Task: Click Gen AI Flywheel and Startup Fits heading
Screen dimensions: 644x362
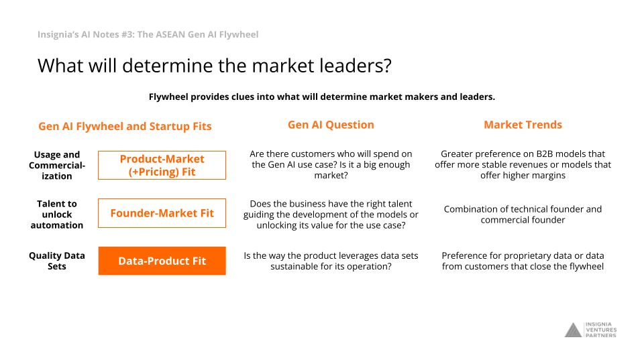Action: [x=125, y=127]
